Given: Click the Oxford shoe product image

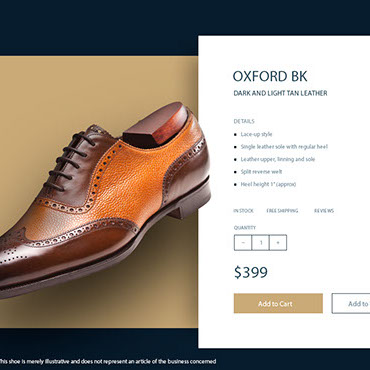Looking at the screenshot, I should tap(105, 200).
